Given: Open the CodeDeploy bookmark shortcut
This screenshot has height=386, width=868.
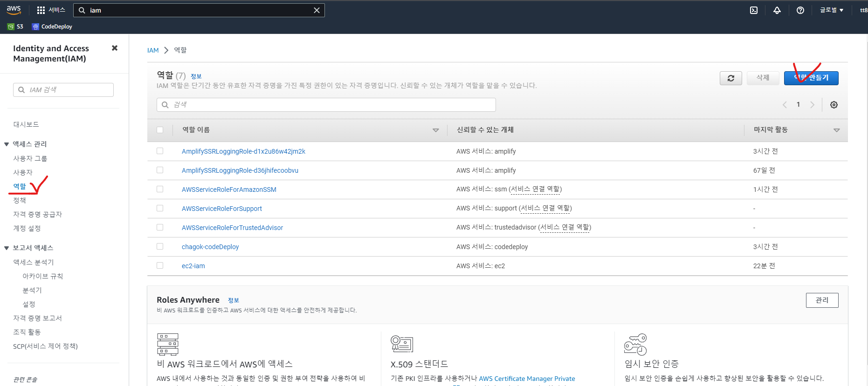Looking at the screenshot, I should (x=52, y=27).
